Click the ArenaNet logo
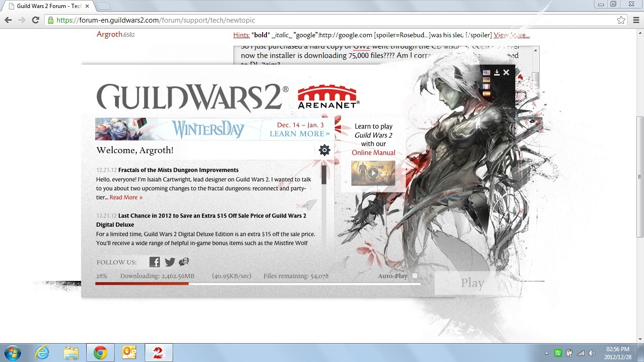The width and height of the screenshot is (644, 362). pos(329,97)
